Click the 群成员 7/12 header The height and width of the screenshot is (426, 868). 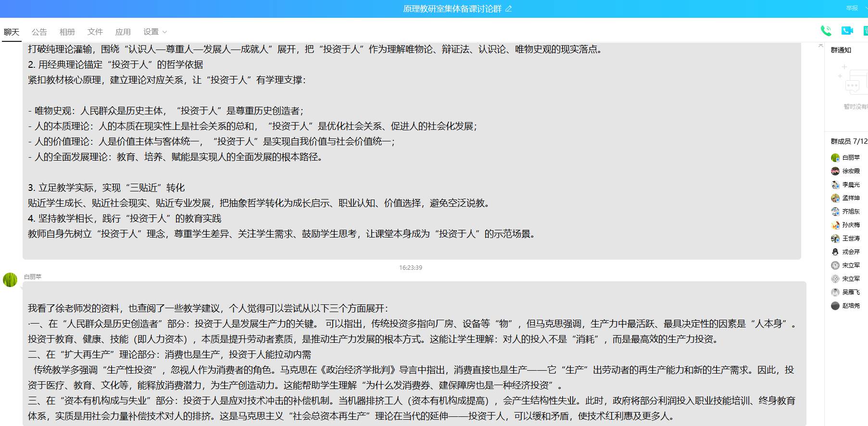click(x=849, y=141)
